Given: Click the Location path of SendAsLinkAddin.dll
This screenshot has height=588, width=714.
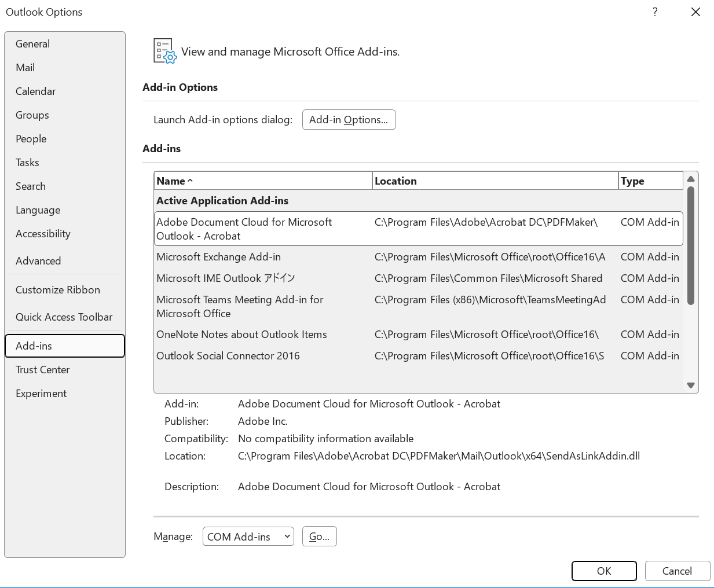Looking at the screenshot, I should (439, 456).
